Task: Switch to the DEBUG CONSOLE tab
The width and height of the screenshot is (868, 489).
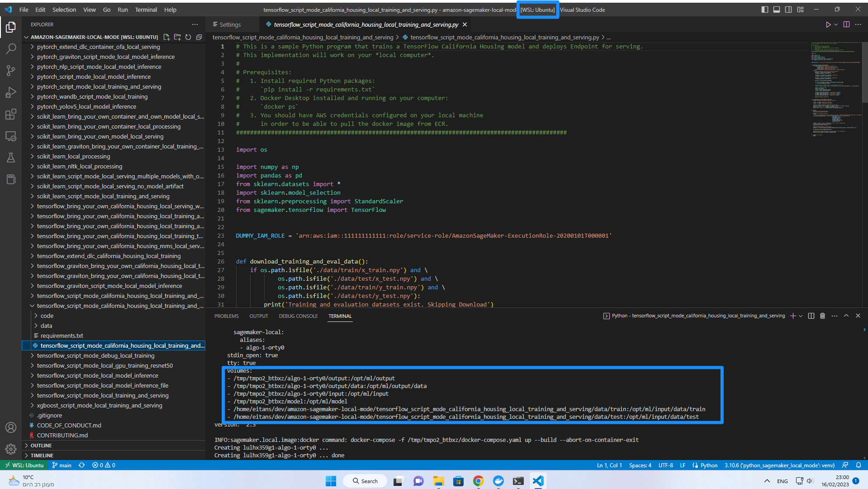Action: click(298, 316)
